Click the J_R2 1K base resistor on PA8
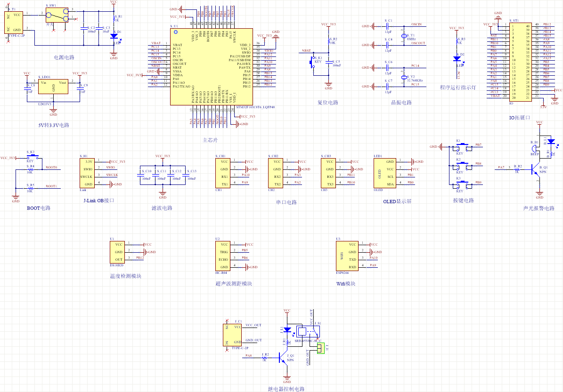The height and width of the screenshot is (392, 563). (x=265, y=358)
